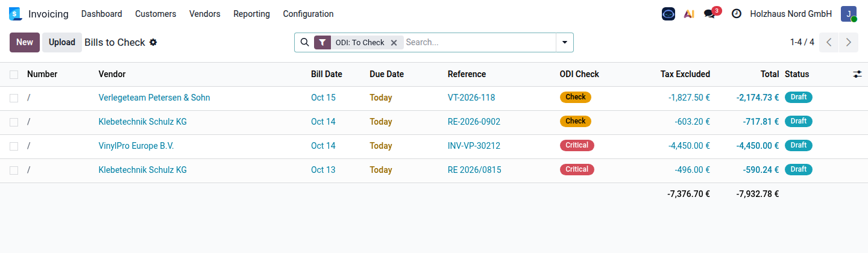The image size is (868, 253).
Task: Click total -717.81 €
Action: click(x=761, y=122)
